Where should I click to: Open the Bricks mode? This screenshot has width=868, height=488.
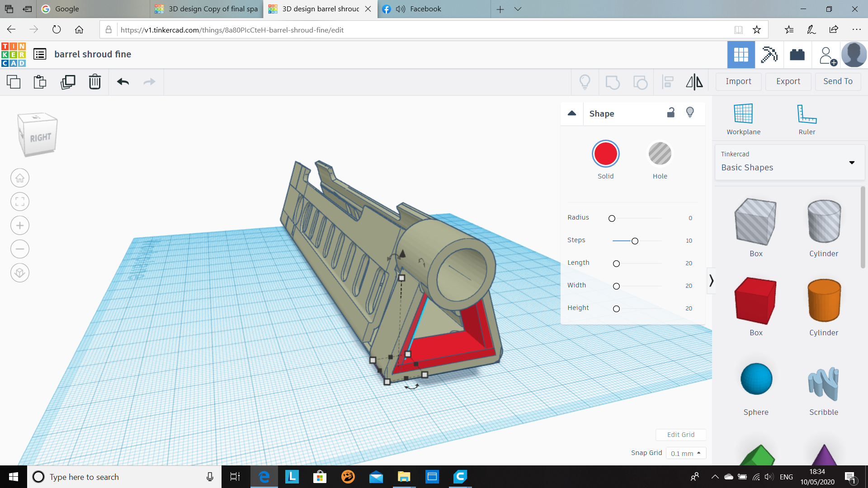(797, 55)
